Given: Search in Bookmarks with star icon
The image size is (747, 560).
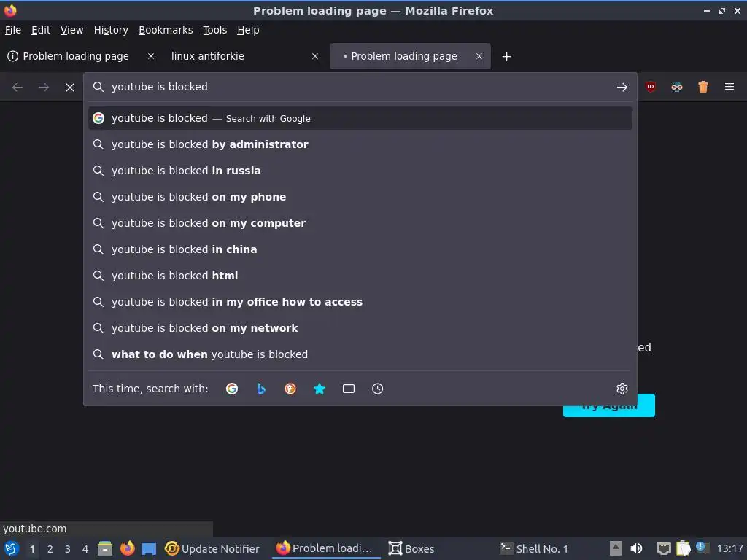Looking at the screenshot, I should coord(320,389).
